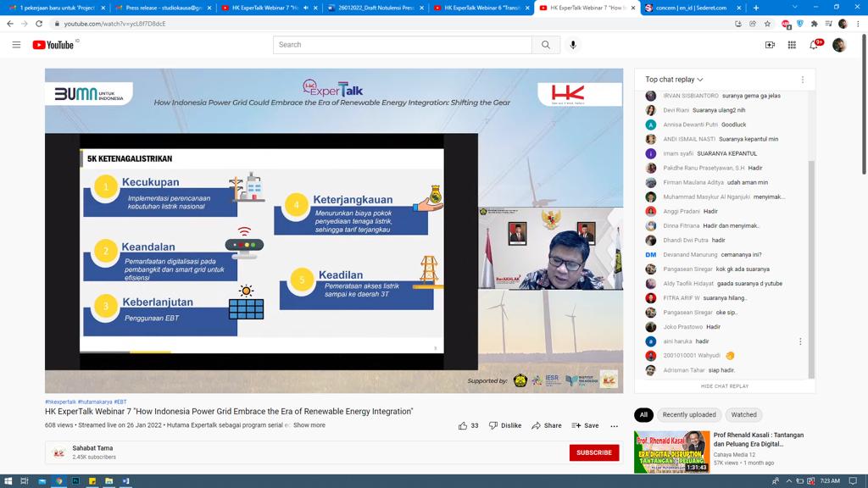Open more actions ellipsis below video
This screenshot has width=868, height=488.
615,425
